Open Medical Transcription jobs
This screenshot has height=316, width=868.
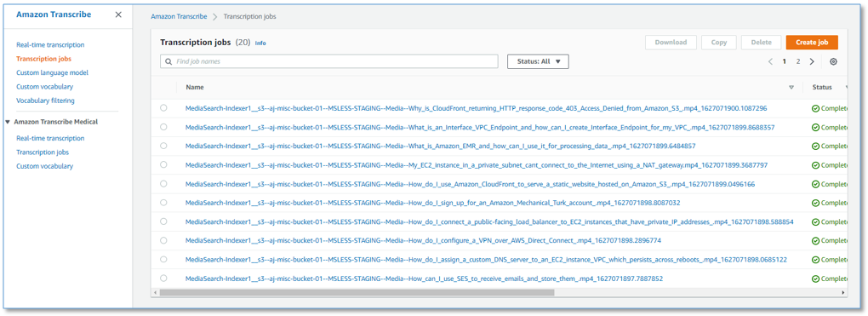(x=43, y=152)
